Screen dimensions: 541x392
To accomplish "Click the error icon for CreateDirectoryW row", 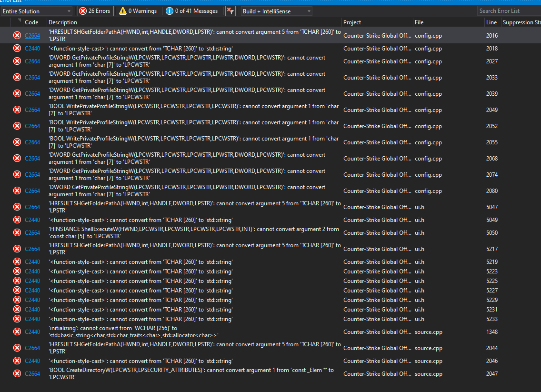I will tap(17, 373).
